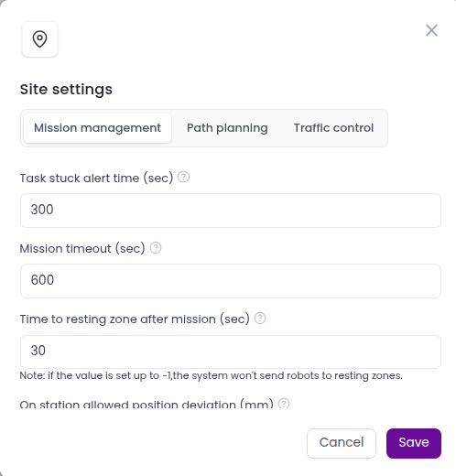Select the Traffic control tab
456x476 pixels.
coord(333,128)
